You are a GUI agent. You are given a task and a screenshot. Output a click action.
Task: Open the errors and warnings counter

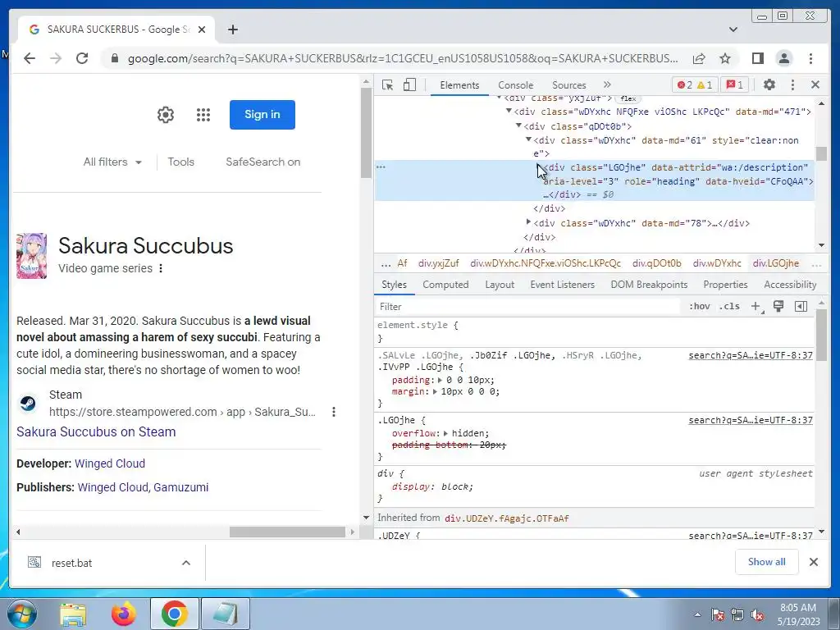(x=695, y=84)
